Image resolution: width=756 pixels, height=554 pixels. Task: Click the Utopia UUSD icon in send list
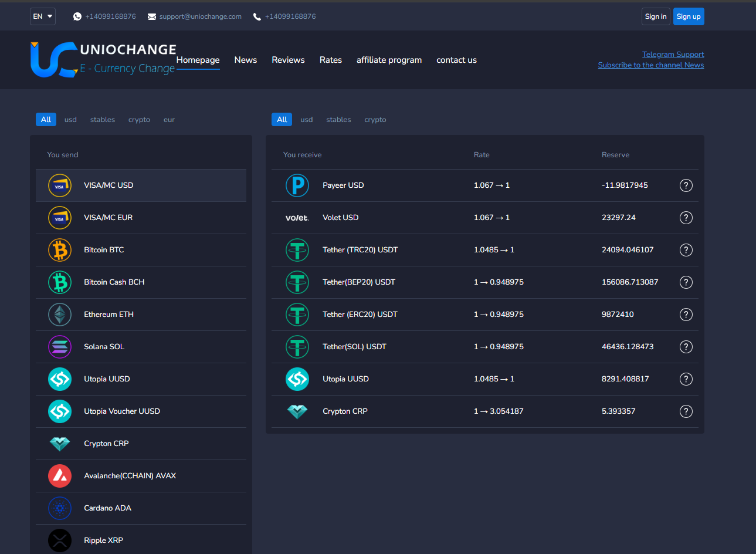[x=60, y=379]
